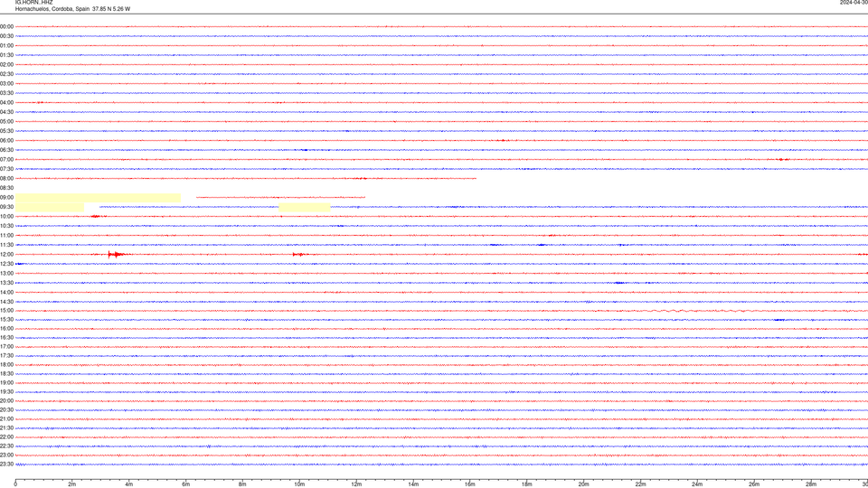Viewport: 868px width, 488px height.
Task: Select the 20:00 row time label
Action: point(6,400)
